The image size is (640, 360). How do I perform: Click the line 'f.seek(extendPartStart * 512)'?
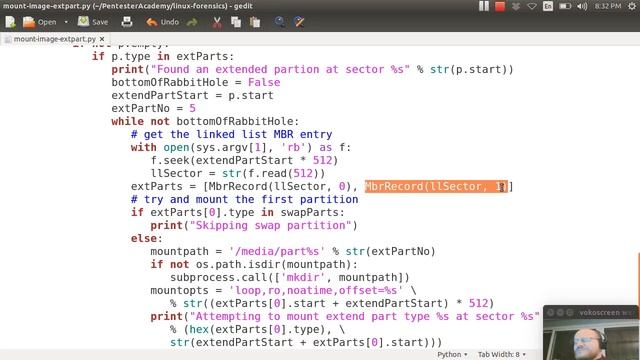coord(244,160)
